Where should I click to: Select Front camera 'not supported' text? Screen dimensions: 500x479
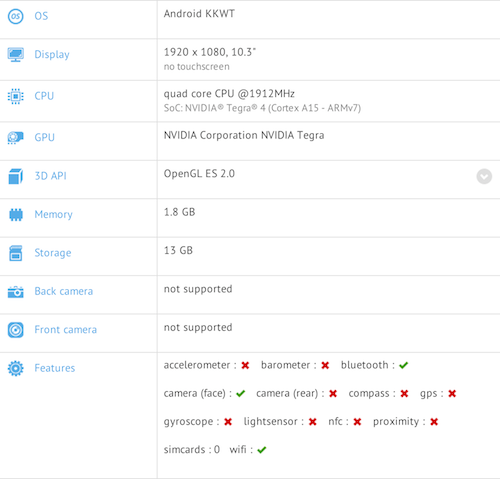[x=198, y=328]
